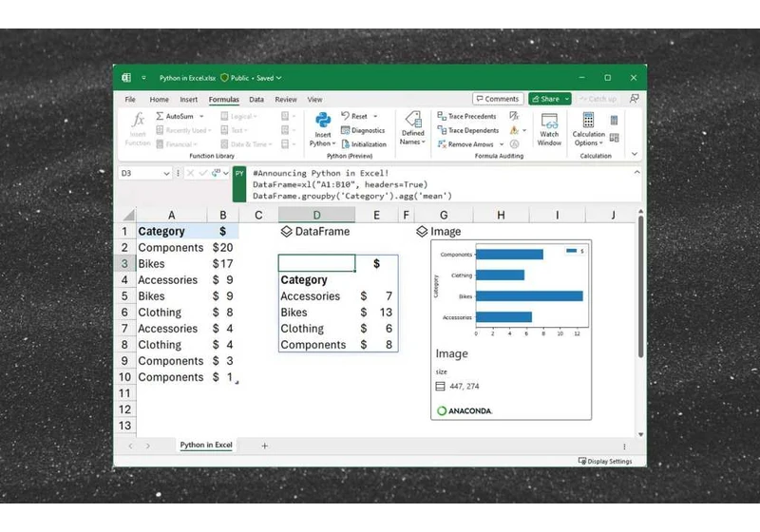The width and height of the screenshot is (760, 532).
Task: Click the Python Reset icon
Action: (345, 116)
